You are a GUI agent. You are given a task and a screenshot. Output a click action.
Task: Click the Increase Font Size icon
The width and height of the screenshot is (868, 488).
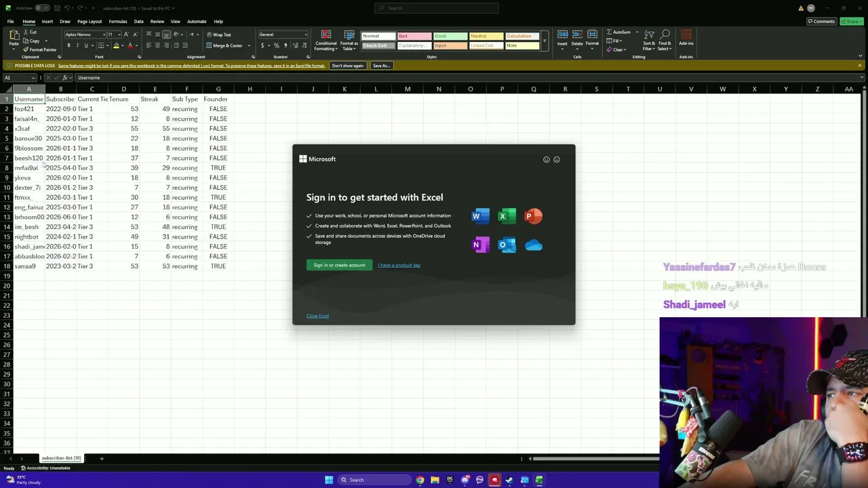[x=126, y=35]
